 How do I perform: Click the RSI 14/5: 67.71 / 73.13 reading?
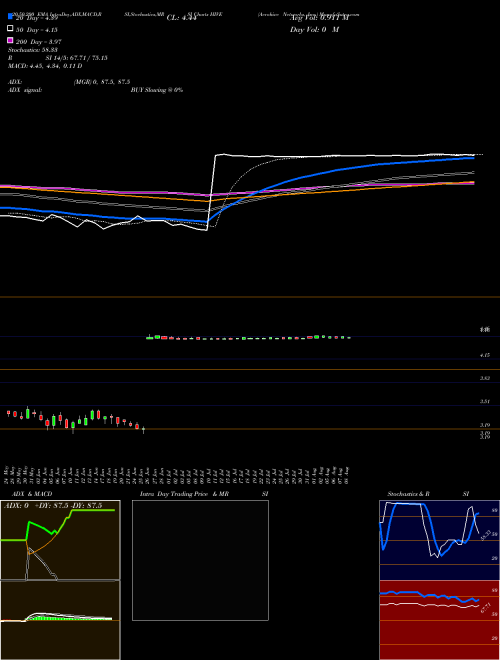click(x=58, y=58)
